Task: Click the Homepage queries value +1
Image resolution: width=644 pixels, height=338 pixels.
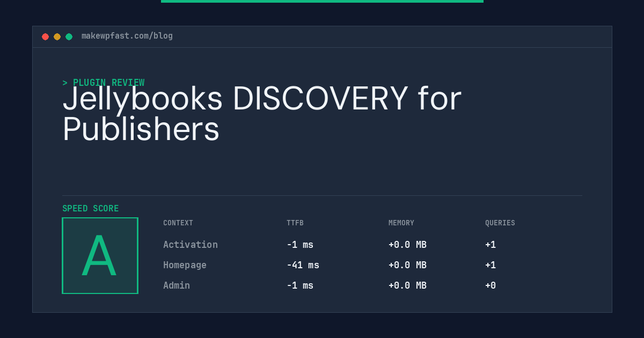Action: point(491,265)
